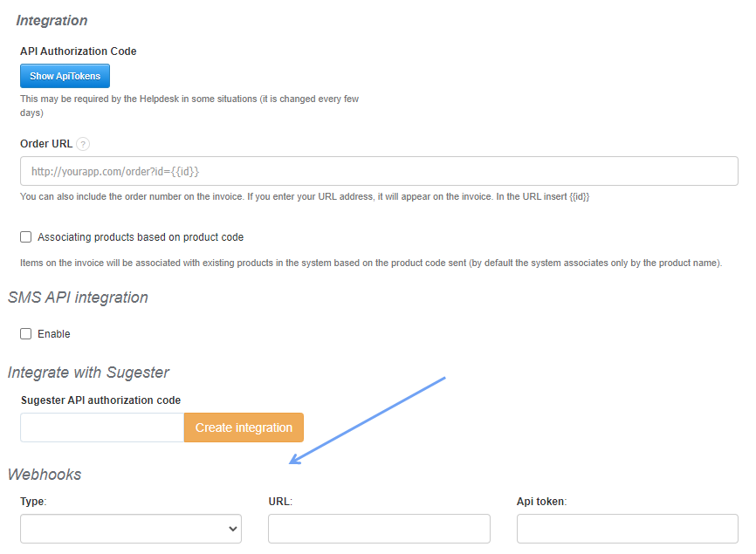Toggle the Enable checkbox under SMS API integration

tap(25, 333)
